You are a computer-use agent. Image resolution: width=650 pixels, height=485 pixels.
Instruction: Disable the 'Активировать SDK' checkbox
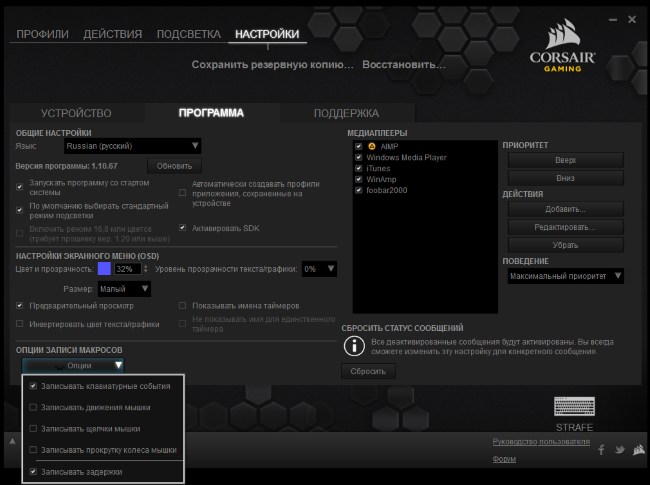click(x=182, y=228)
